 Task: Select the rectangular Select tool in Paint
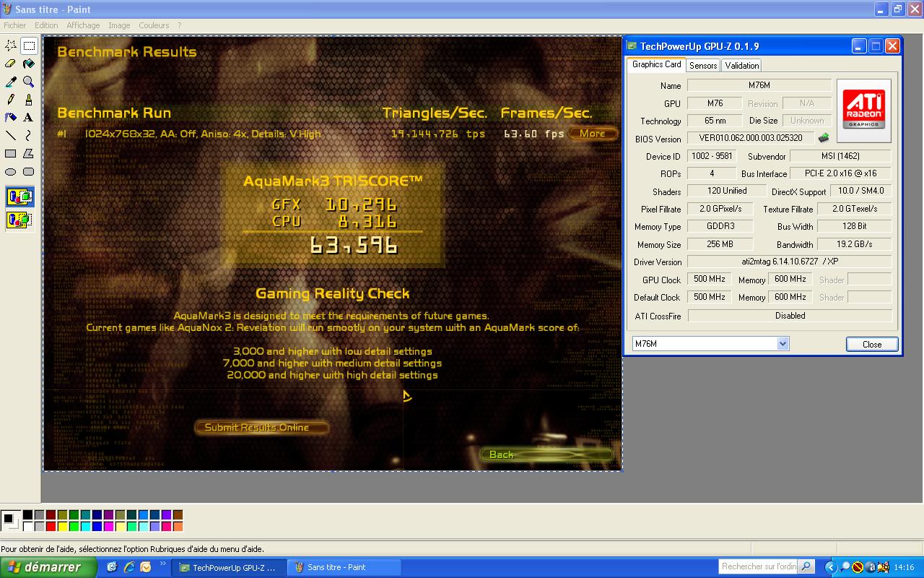tap(29, 46)
